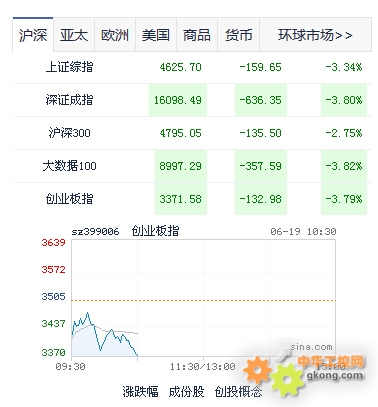Open the 成份股 link
The height and width of the screenshot is (407, 378).
[186, 391]
